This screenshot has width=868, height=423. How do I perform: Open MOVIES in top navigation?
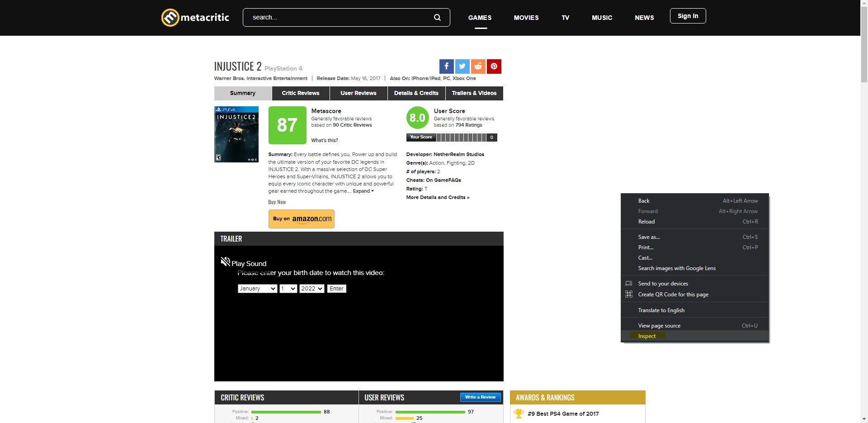point(526,18)
